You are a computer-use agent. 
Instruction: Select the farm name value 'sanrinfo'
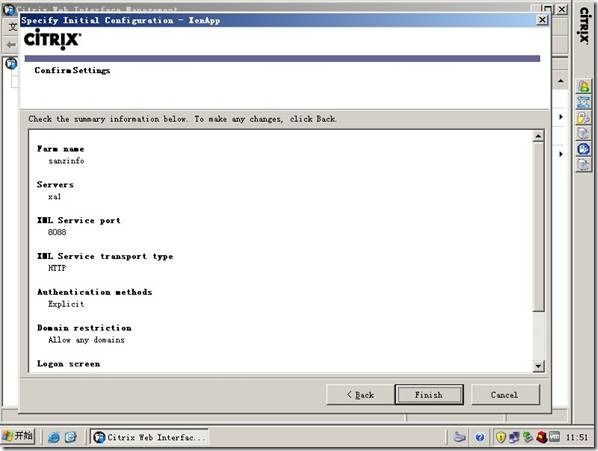[66, 161]
